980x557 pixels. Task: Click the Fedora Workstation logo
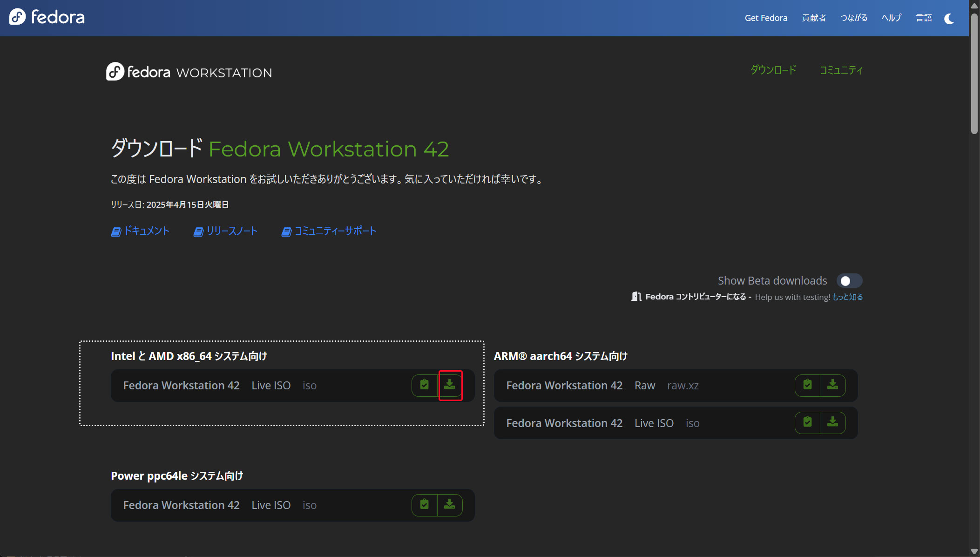(189, 72)
